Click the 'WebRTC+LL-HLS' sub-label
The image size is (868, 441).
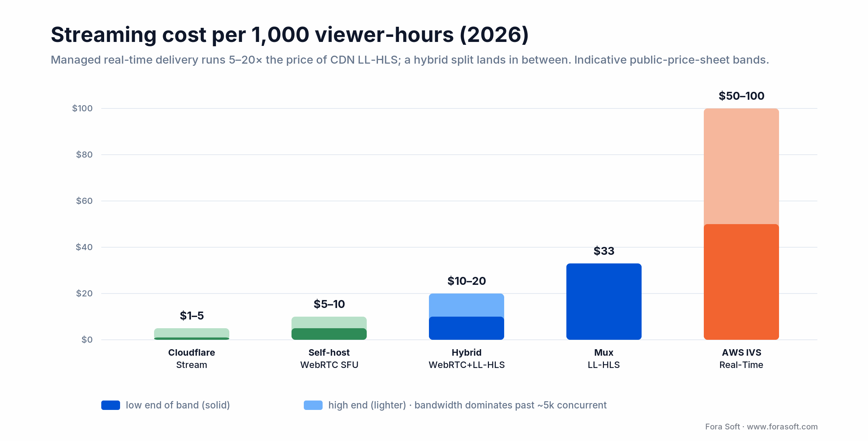point(467,365)
